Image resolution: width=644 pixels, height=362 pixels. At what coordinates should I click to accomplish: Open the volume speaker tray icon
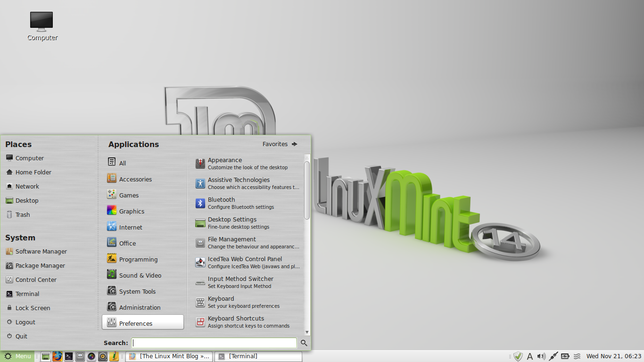click(x=541, y=356)
